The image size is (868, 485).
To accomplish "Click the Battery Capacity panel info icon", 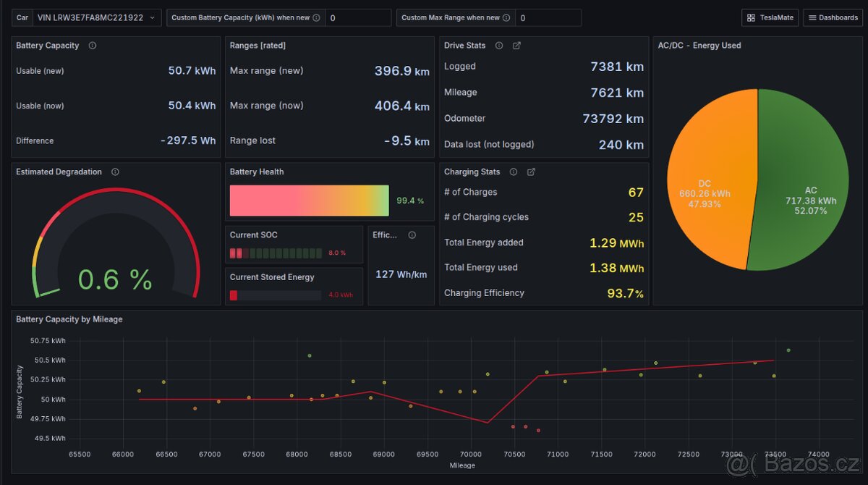I will click(x=93, y=46).
